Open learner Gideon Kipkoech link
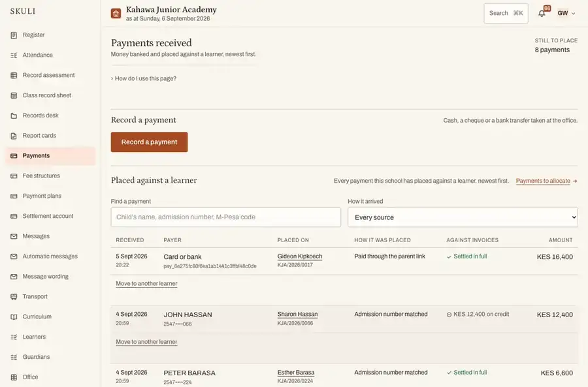Viewport: 588px width, 387px height. click(x=300, y=256)
